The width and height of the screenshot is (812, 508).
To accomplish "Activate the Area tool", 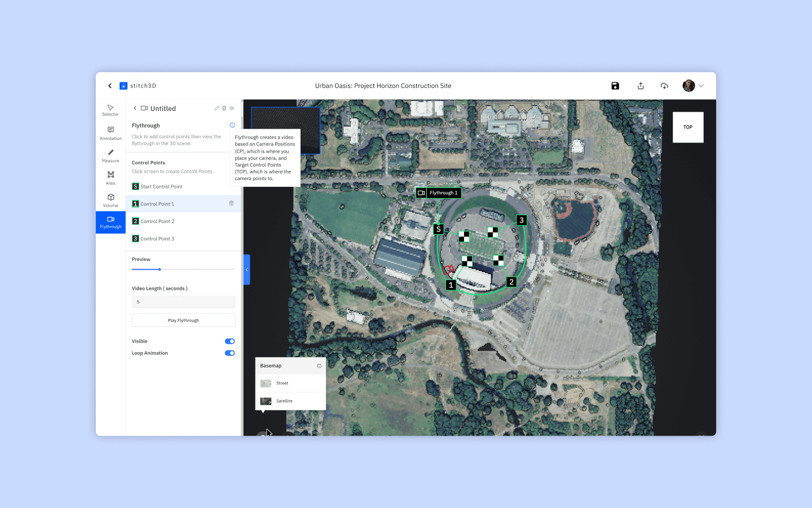I will coord(111,178).
